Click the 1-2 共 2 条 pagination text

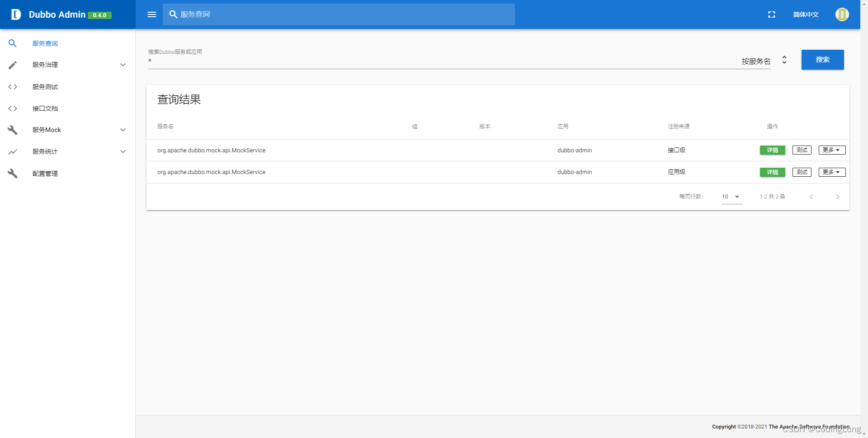point(772,197)
